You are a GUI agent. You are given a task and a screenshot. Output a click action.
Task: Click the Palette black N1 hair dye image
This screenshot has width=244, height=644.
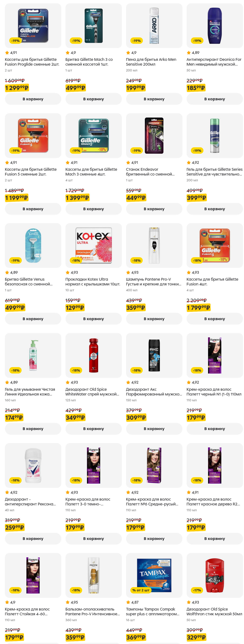point(214,355)
